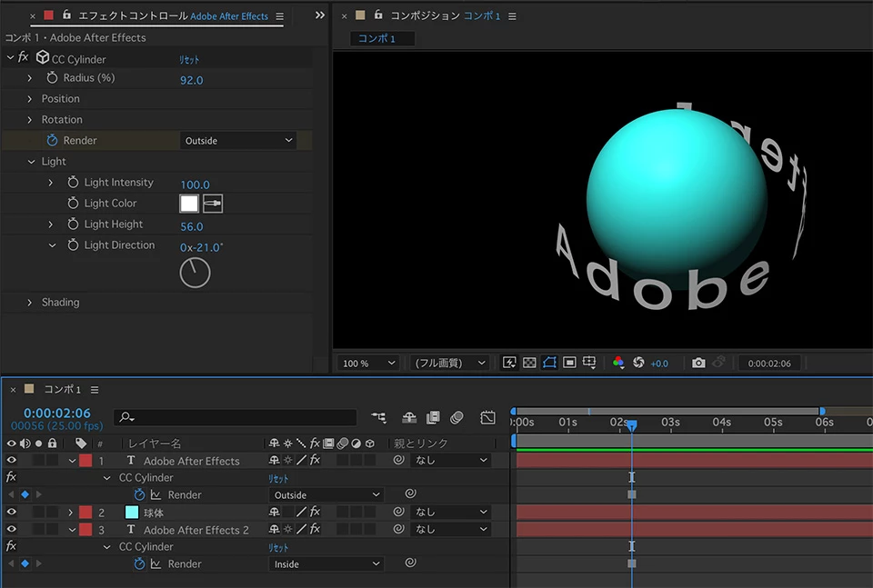The height and width of the screenshot is (588, 873).
Task: Open the Composition panel menu icon
Action: click(512, 16)
